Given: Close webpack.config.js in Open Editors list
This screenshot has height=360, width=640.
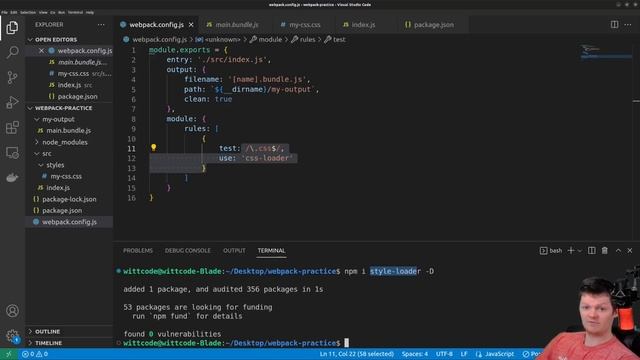Looking at the screenshot, I should pos(41,51).
